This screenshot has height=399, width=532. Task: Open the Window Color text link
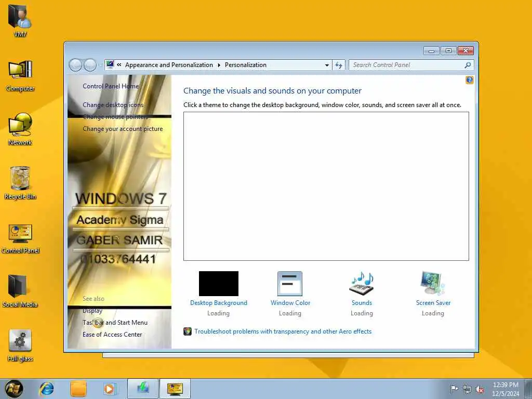click(x=290, y=303)
